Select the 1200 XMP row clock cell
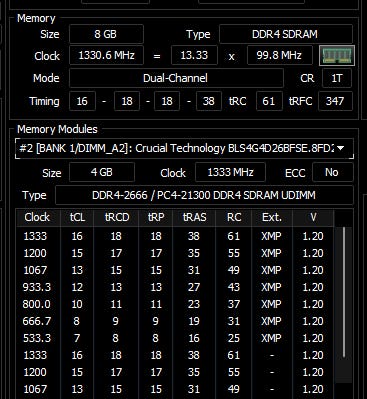The image size is (367, 399). pyautogui.click(x=35, y=253)
